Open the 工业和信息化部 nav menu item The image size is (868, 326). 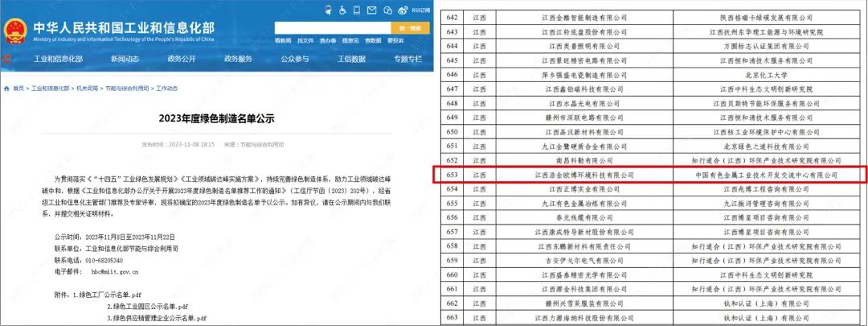tap(58, 59)
